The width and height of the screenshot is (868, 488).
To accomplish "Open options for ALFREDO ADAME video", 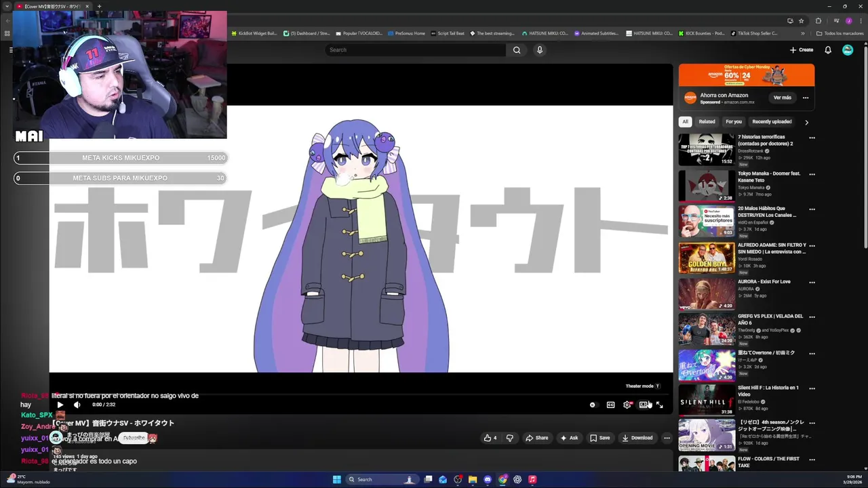I will (812, 246).
